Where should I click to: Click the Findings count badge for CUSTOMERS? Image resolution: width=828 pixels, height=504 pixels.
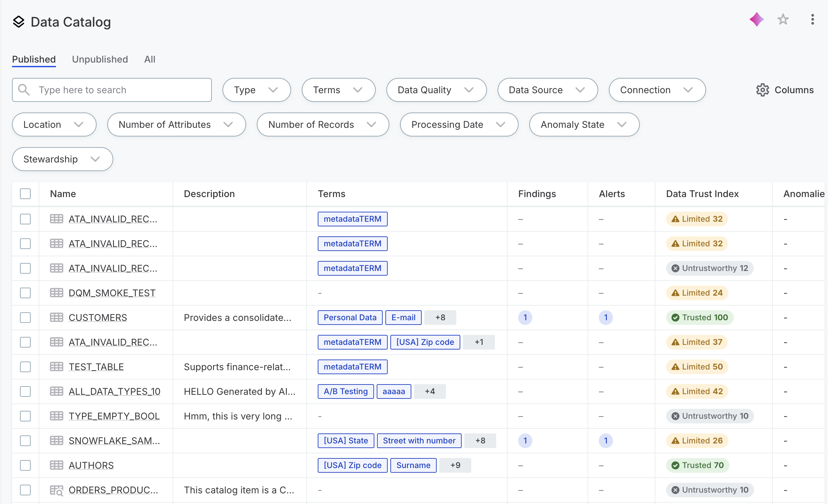525,318
